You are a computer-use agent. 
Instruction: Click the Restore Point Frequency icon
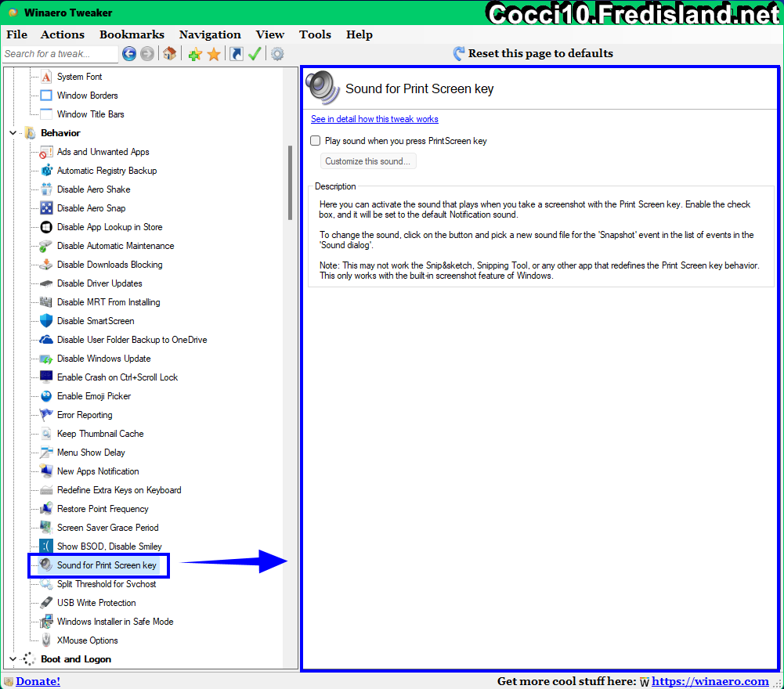(x=46, y=509)
